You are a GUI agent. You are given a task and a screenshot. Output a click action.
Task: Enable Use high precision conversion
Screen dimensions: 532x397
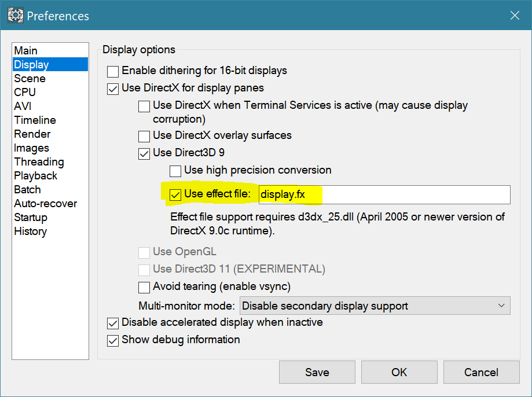175,171
